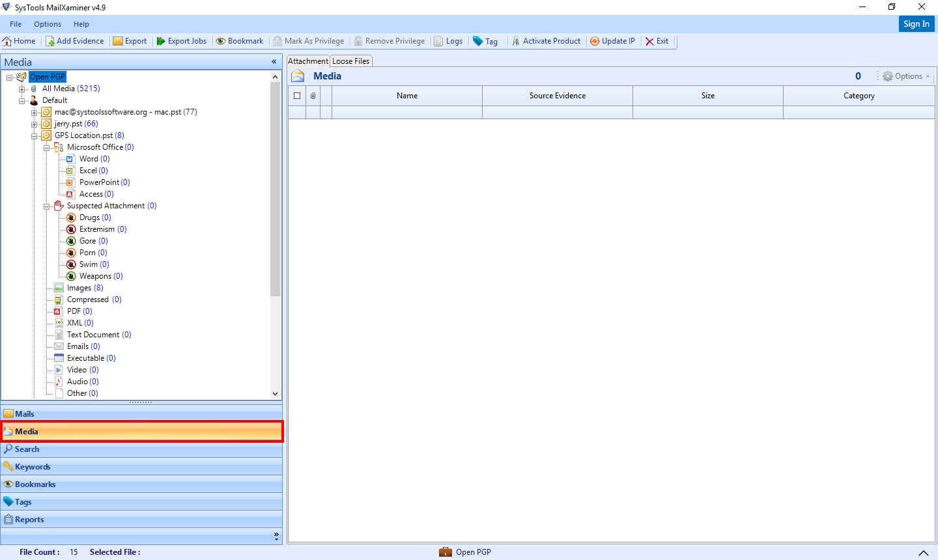Open the Bookmarks navigation section

point(141,484)
